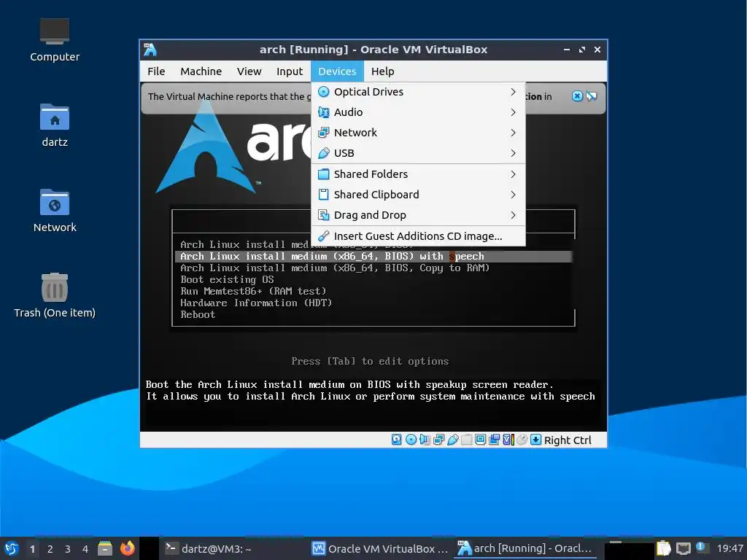Click the shared folders status bar icon
Viewport: 747px width, 560px height.
[x=466, y=440]
